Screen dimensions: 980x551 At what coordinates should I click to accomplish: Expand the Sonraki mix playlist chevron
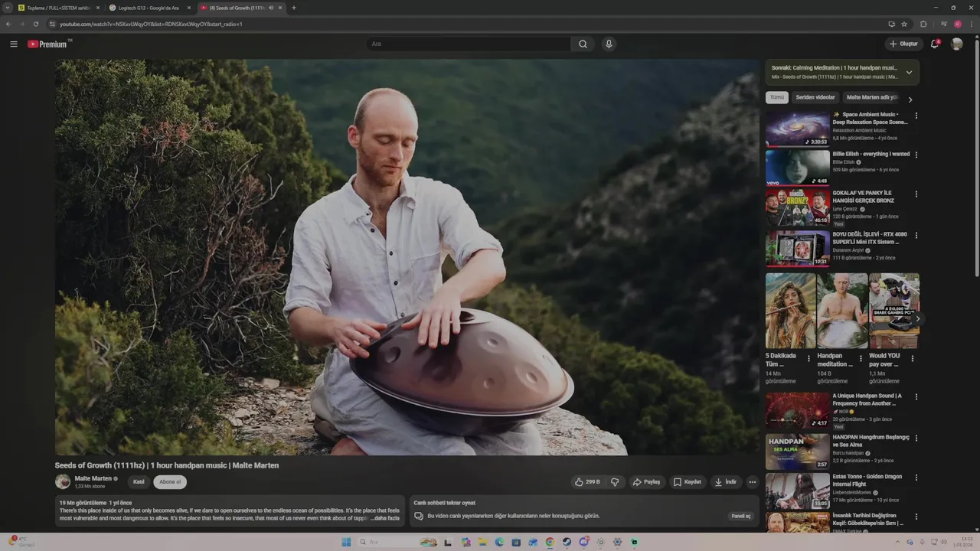[x=909, y=73]
